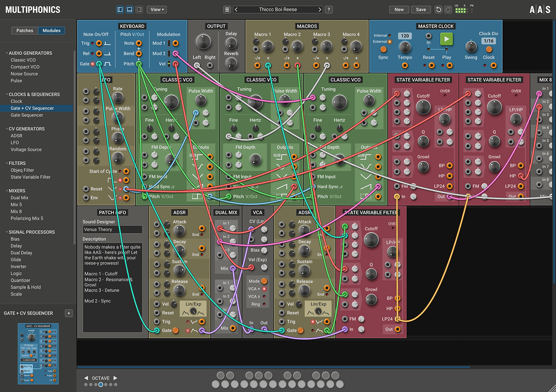Click the help question mark icon

click(328, 9)
